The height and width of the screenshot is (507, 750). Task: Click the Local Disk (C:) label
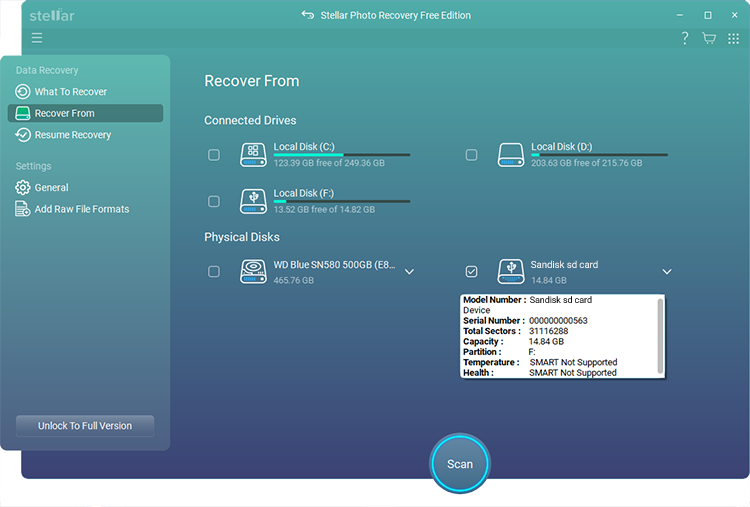pos(304,147)
